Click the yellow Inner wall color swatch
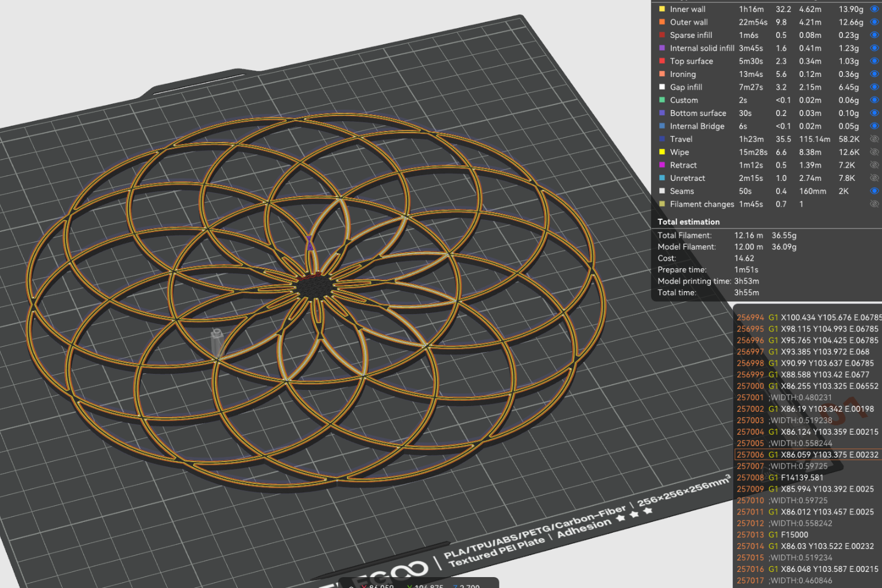 coord(662,9)
